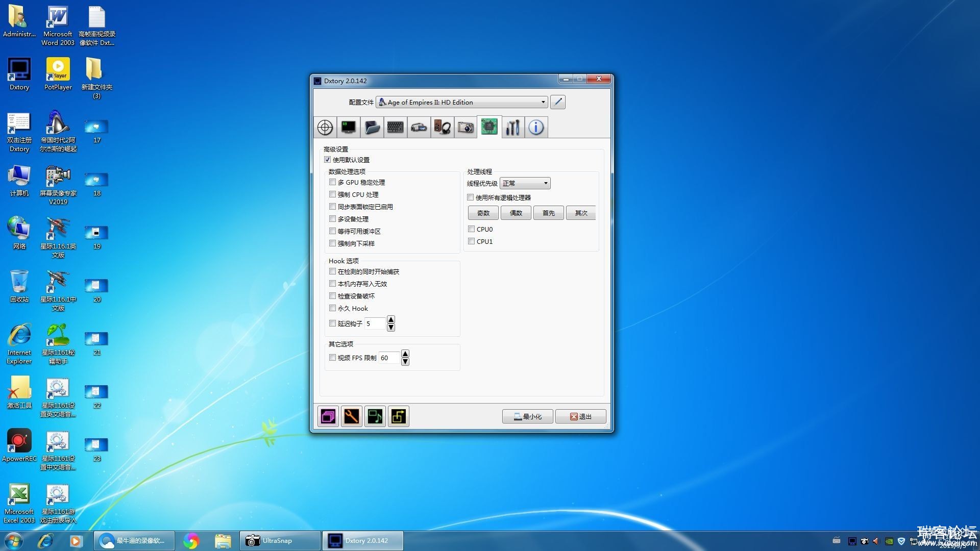
Task: Open the speaker audio settings tab
Action: [443, 127]
